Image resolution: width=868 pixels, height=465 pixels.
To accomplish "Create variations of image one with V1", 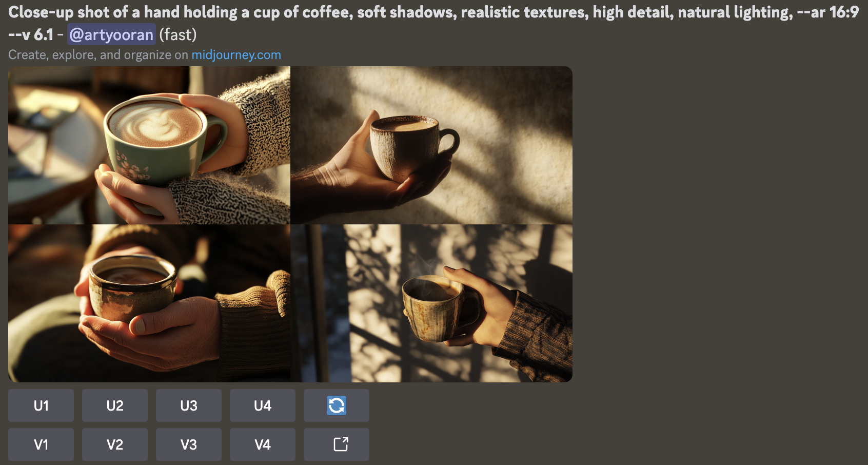I will [x=41, y=444].
